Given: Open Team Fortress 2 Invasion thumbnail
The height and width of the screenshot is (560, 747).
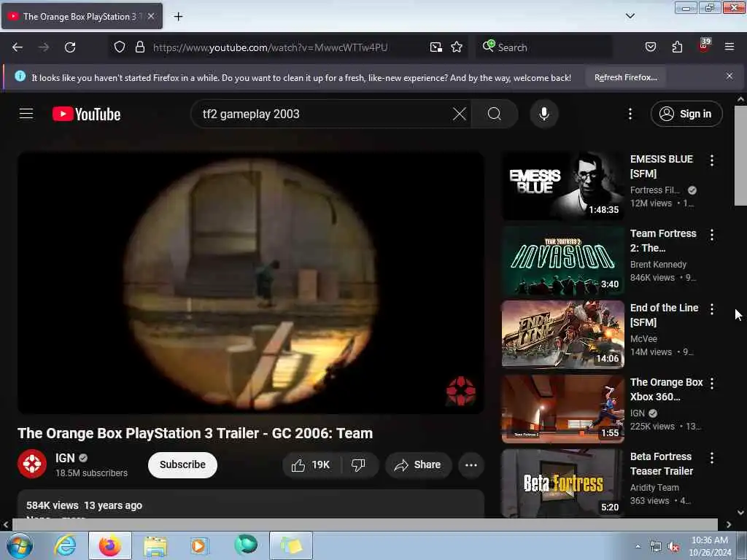Looking at the screenshot, I should pyautogui.click(x=562, y=260).
